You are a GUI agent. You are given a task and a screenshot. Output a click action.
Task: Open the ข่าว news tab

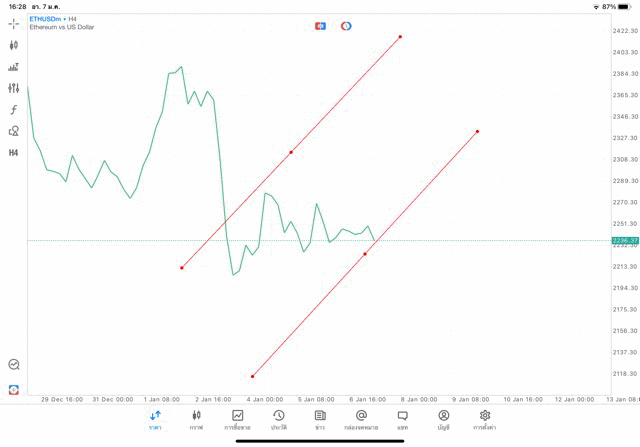point(320,419)
